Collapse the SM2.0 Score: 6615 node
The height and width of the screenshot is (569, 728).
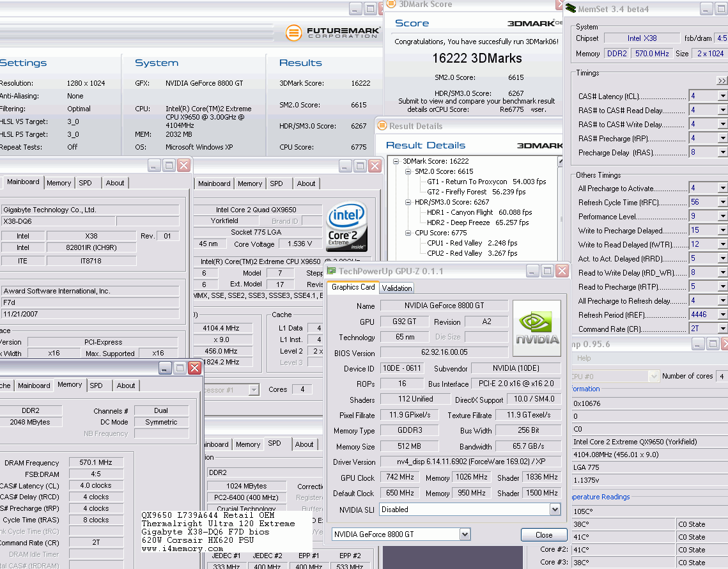408,171
